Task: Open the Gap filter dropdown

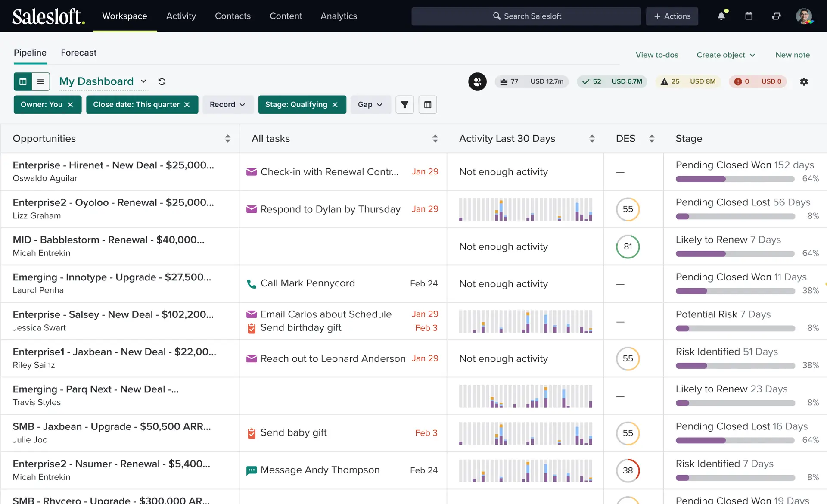Action: [x=370, y=105]
